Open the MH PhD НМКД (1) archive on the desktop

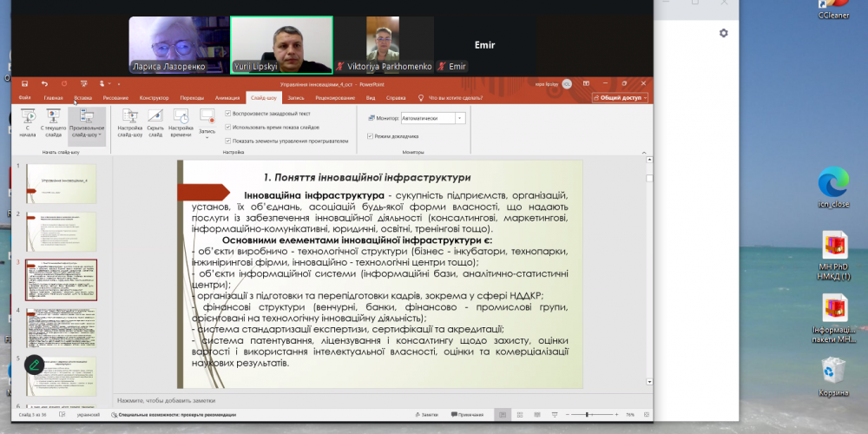pos(833,255)
